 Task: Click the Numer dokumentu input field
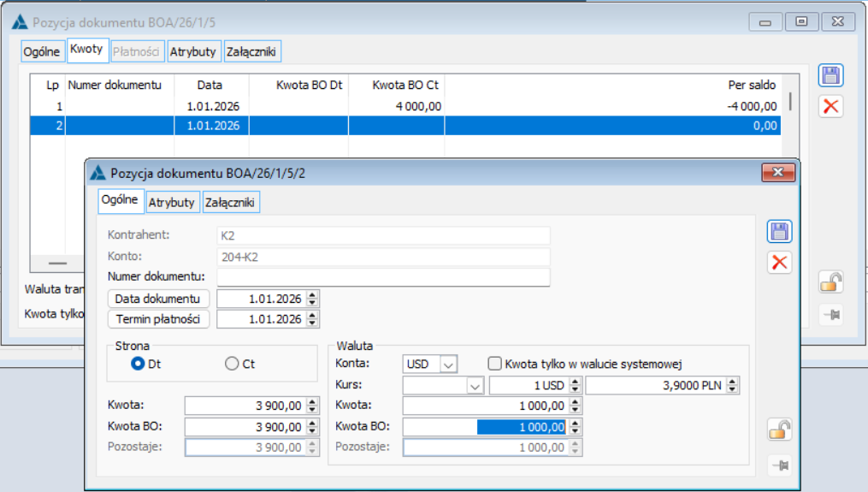pos(383,277)
